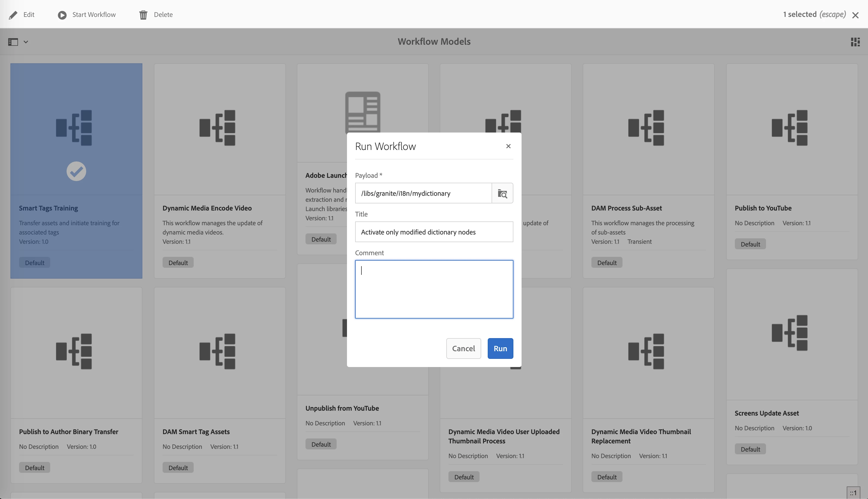Click the Dynamic Media Encode Video workflow icon
This screenshot has width=868, height=499.
coord(217,128)
